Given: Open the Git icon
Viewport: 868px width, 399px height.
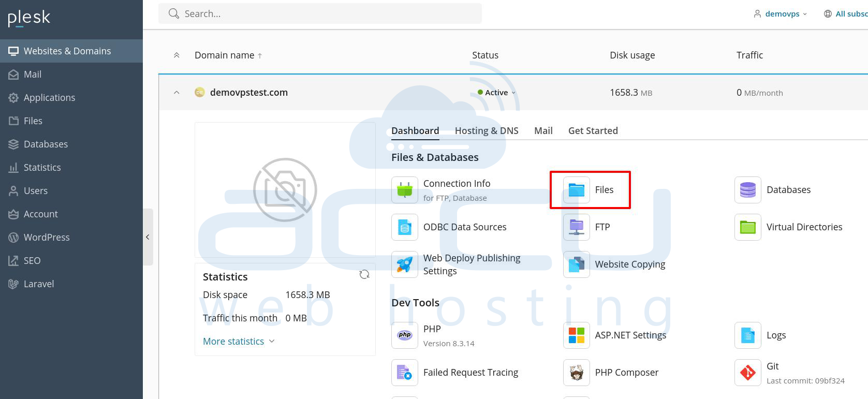Looking at the screenshot, I should (x=748, y=373).
